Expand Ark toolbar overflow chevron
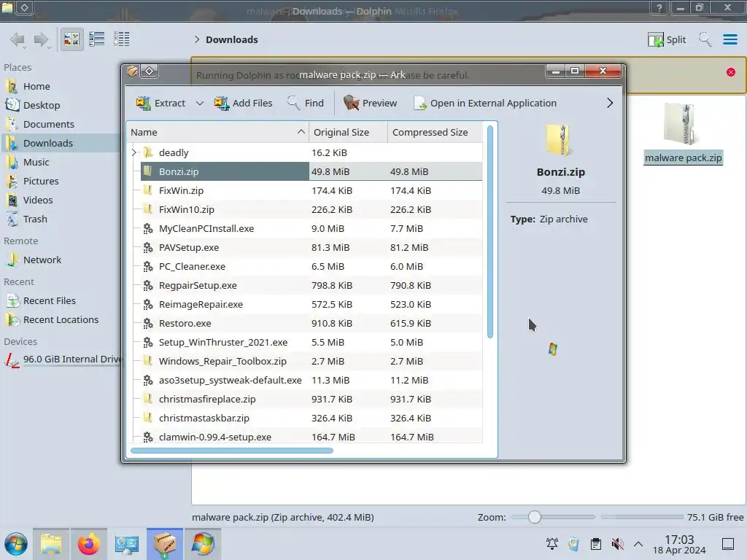 (610, 103)
